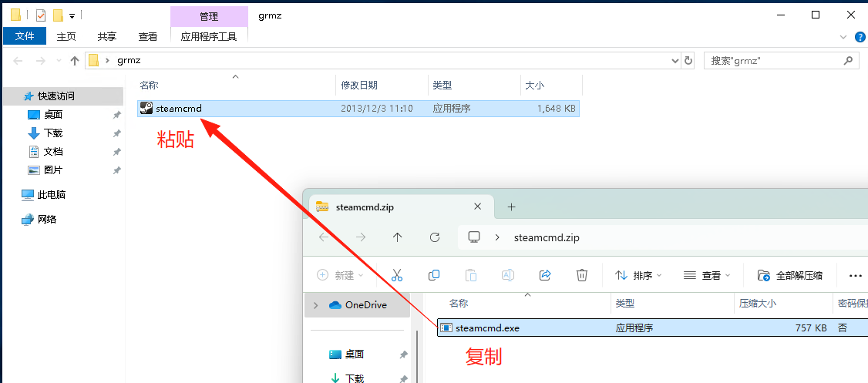Maximize the grmz window
Viewport: 868px width, 383px height.
pyautogui.click(x=816, y=15)
